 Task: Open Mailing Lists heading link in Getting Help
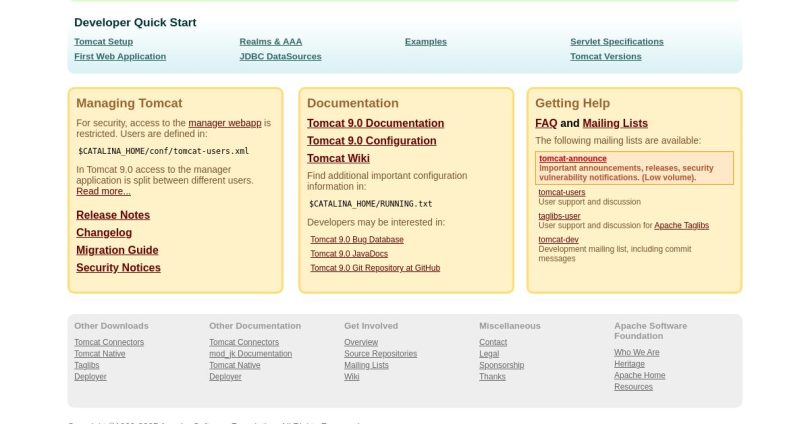[615, 123]
